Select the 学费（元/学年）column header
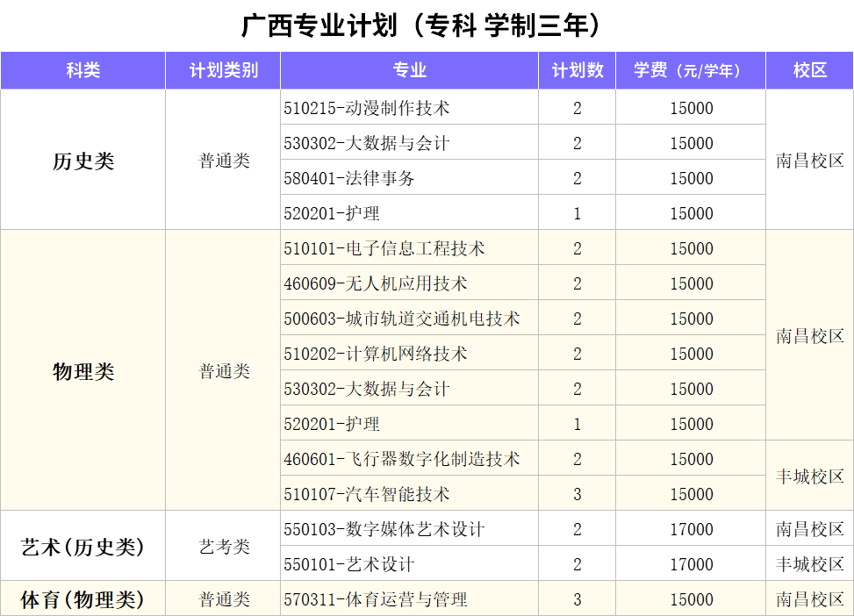The image size is (854, 616). (x=691, y=71)
